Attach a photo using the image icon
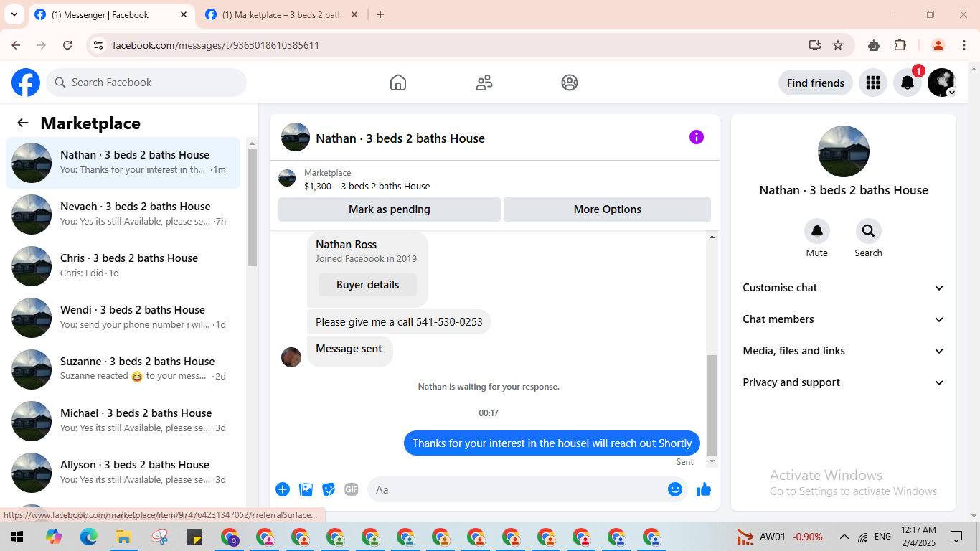This screenshot has height=551, width=980. click(306, 489)
